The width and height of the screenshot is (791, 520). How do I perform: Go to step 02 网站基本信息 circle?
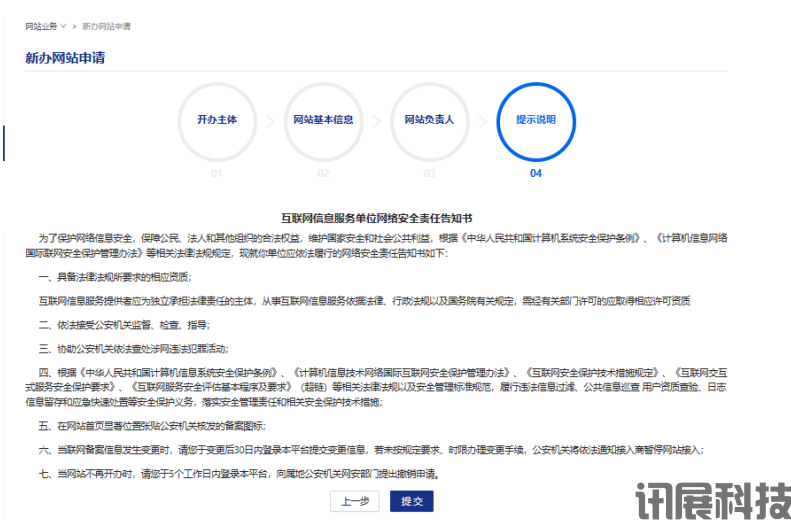pos(323,122)
